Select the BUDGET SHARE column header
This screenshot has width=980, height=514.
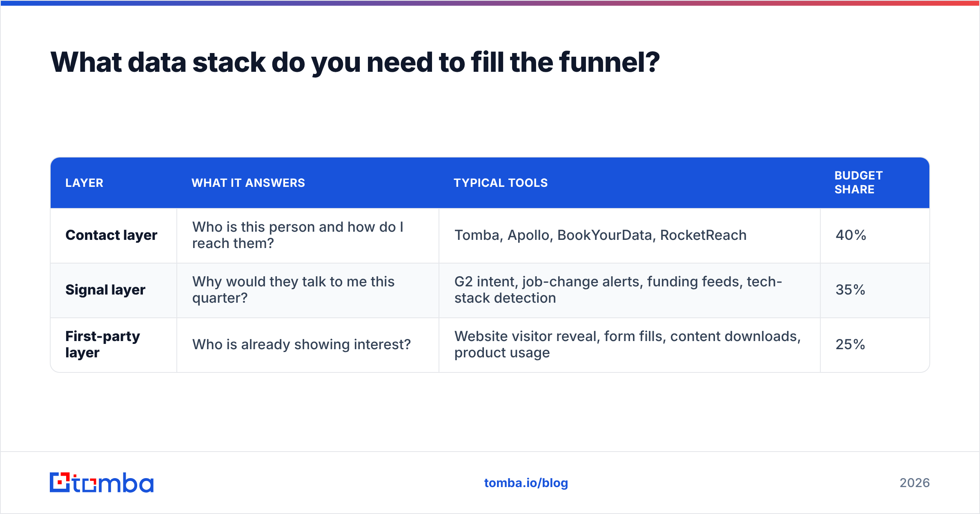click(x=858, y=182)
